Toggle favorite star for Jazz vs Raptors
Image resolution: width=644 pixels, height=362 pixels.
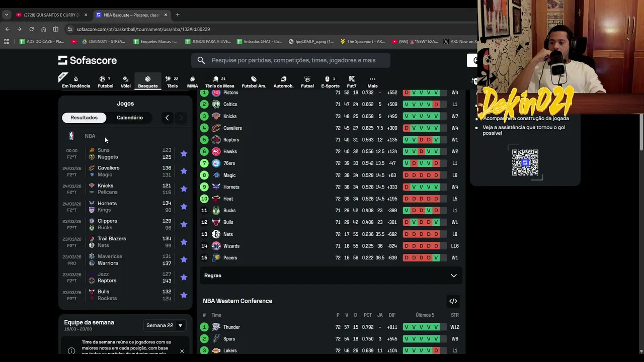pos(184,277)
